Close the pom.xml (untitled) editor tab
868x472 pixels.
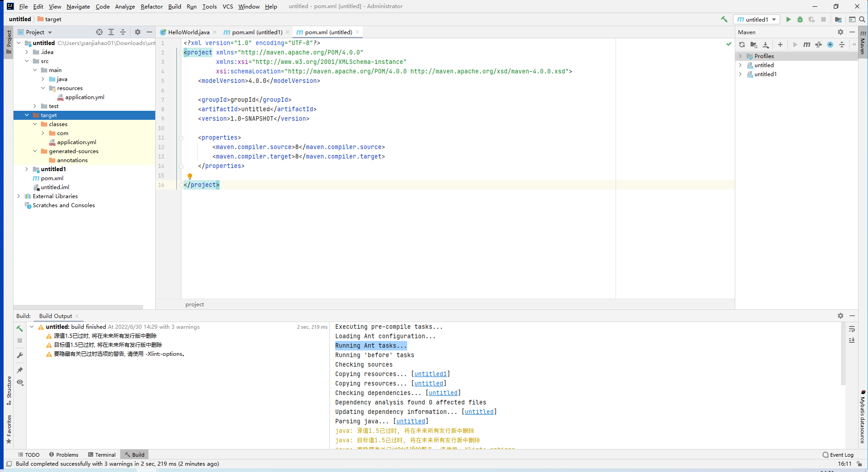(x=357, y=32)
